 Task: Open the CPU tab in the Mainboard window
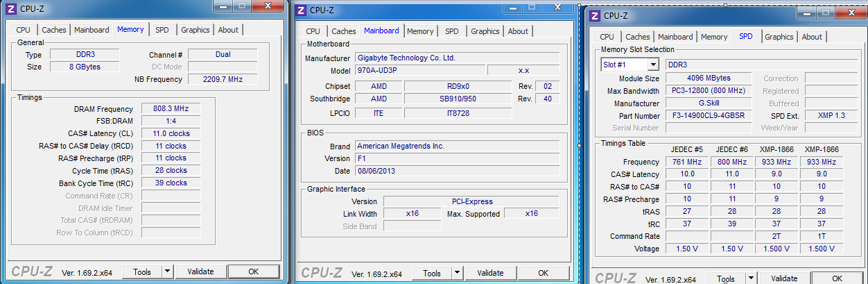(x=313, y=31)
